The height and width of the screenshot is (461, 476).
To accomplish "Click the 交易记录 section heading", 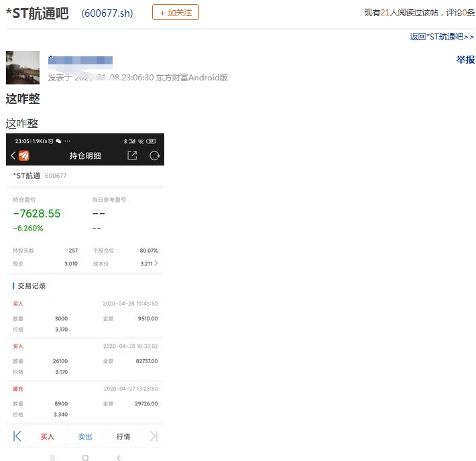I will (32, 286).
